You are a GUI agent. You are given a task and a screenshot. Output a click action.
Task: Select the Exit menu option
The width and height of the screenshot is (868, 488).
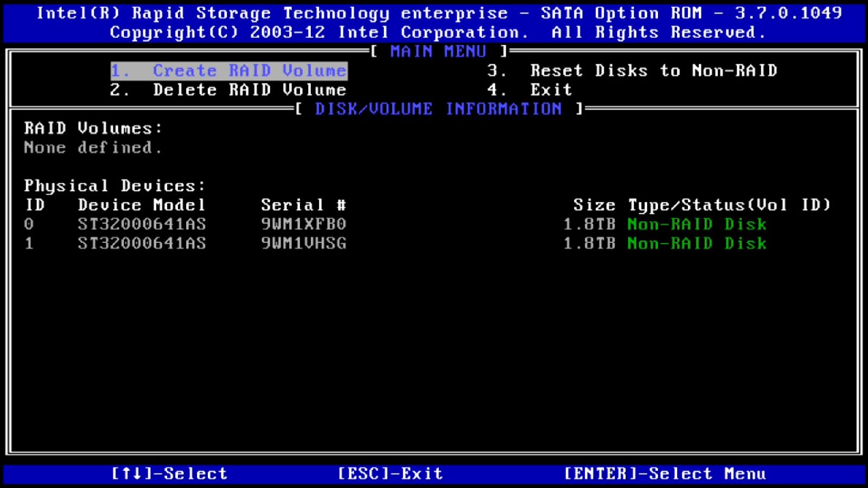[551, 89]
